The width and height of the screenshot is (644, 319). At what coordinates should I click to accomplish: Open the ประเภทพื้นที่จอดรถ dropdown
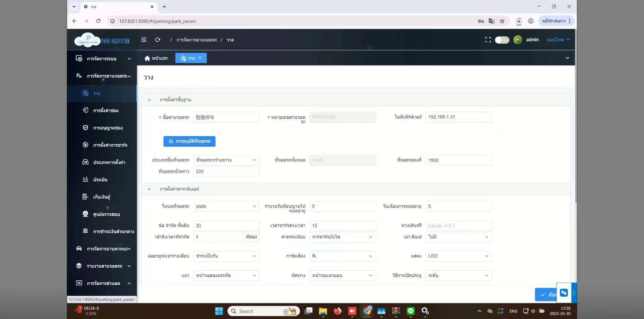[226, 160]
